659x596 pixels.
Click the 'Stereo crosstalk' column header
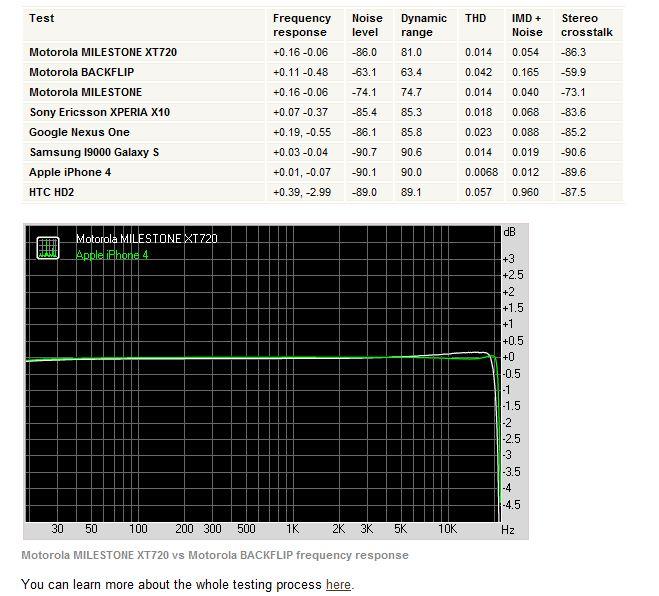(x=587, y=25)
